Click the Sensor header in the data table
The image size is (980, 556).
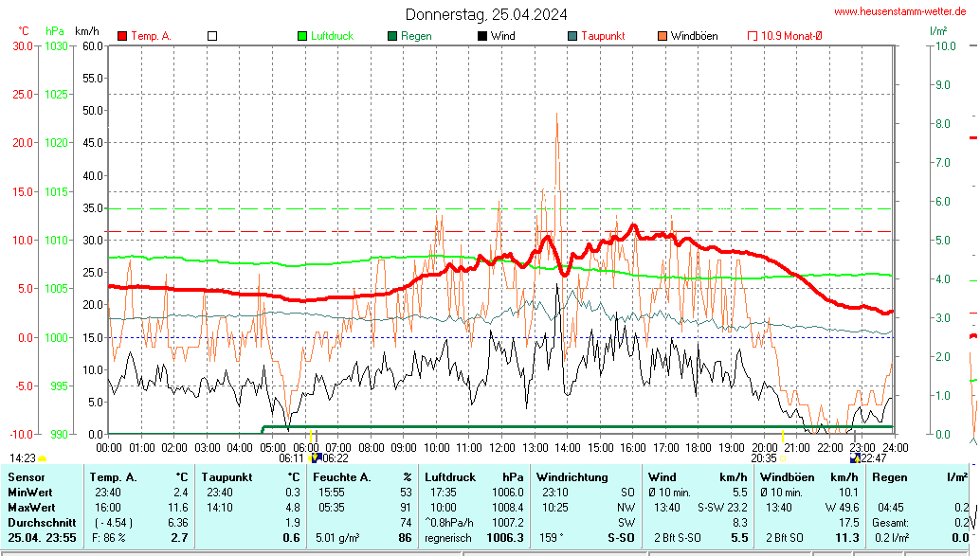[27, 477]
